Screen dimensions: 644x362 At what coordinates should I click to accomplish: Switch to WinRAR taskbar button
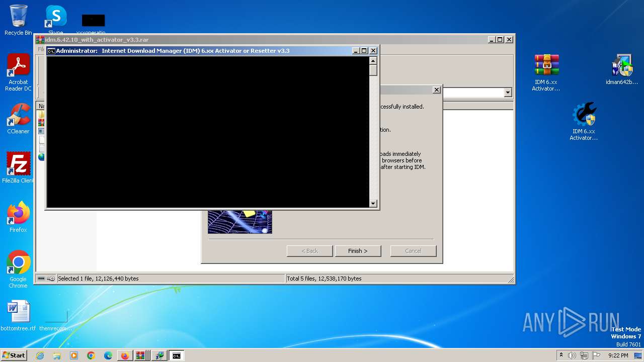click(x=141, y=355)
